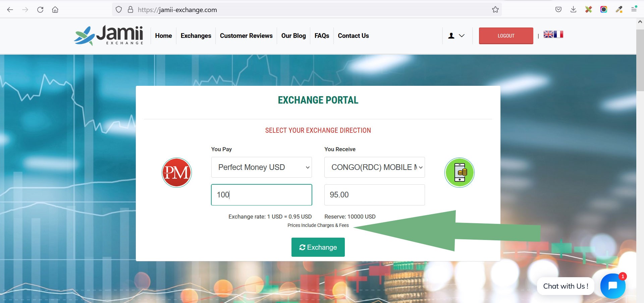Open the downloads arrow icon
The image size is (644, 303).
574,10
